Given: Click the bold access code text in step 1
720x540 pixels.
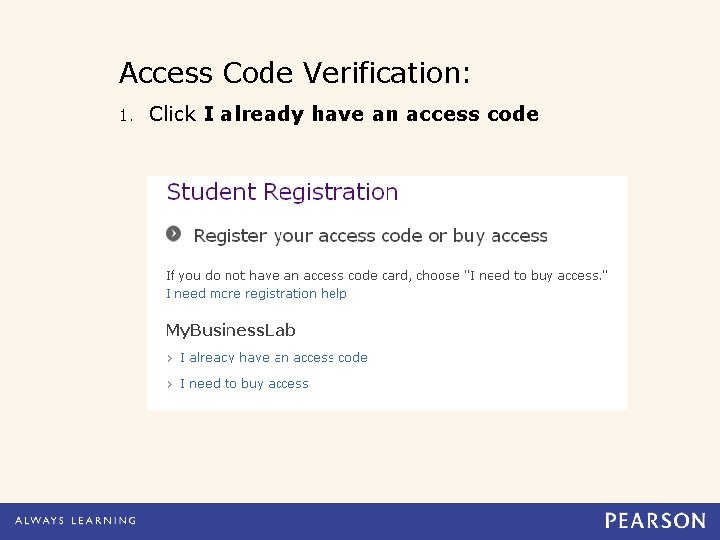Looking at the screenshot, I should point(371,114).
